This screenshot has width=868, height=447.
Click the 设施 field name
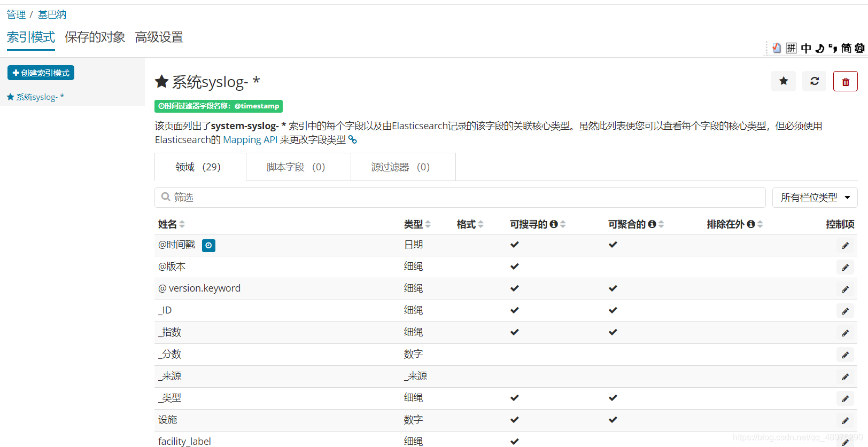[x=167, y=420]
